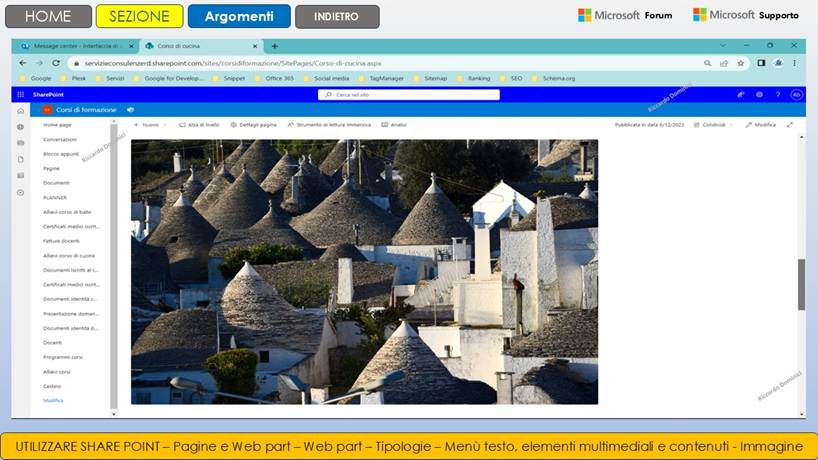Click the INDIETRO button
The image size is (818, 460).
pos(336,17)
